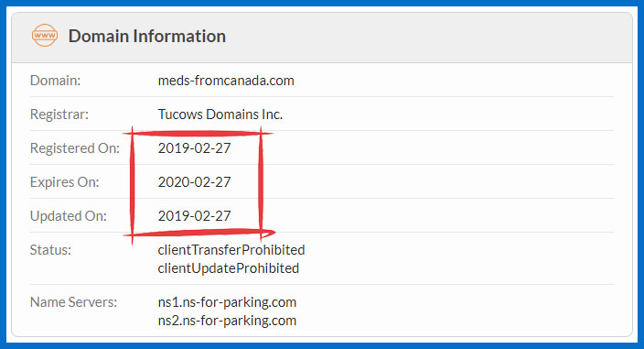The height and width of the screenshot is (349, 644).
Task: Click the red highlight box's top border
Action: 198,133
